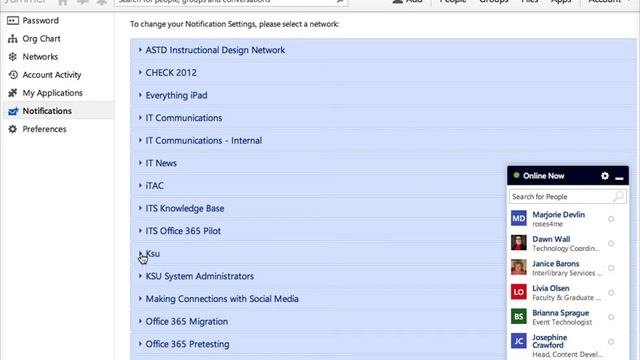Image resolution: width=640 pixels, height=360 pixels.
Task: Click the status circle beside Janice Barons
Action: (x=611, y=268)
